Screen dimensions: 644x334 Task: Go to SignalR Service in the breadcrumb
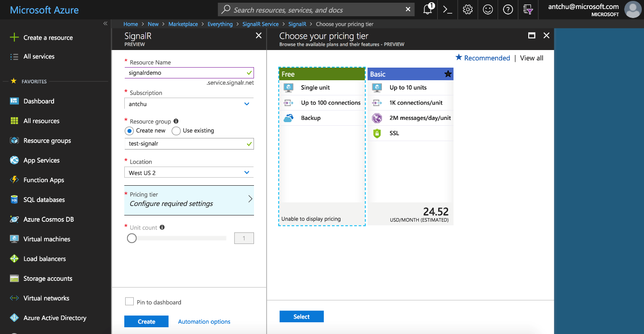pos(261,24)
